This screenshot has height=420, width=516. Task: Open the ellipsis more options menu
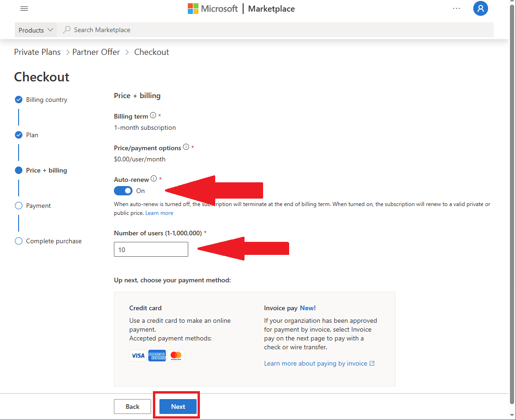pos(456,8)
